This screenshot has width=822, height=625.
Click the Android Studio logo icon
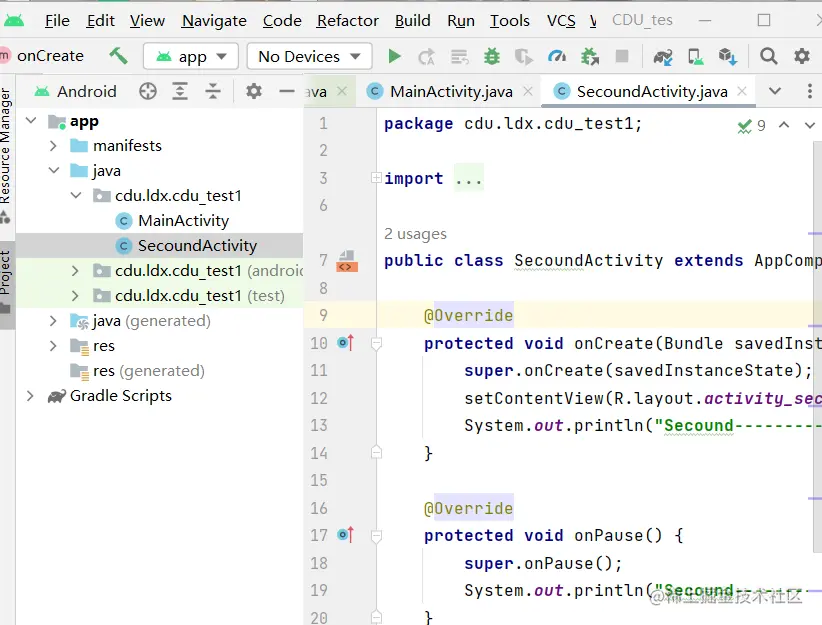(x=14, y=20)
